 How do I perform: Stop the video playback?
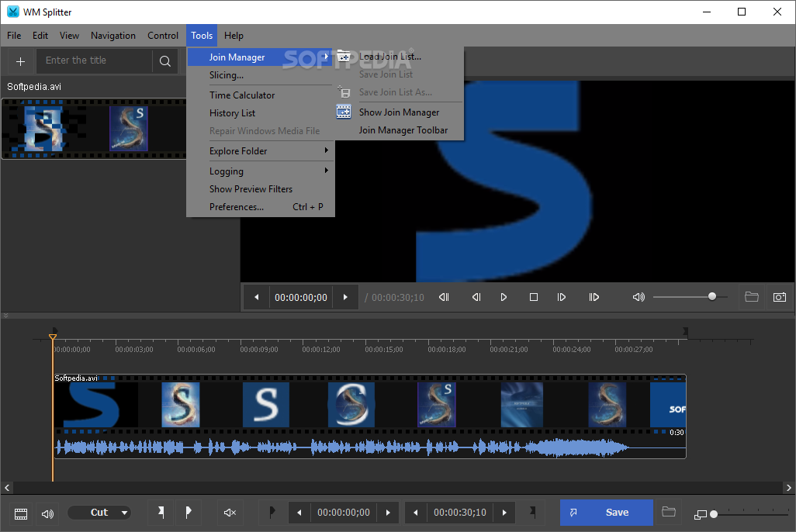click(x=534, y=297)
